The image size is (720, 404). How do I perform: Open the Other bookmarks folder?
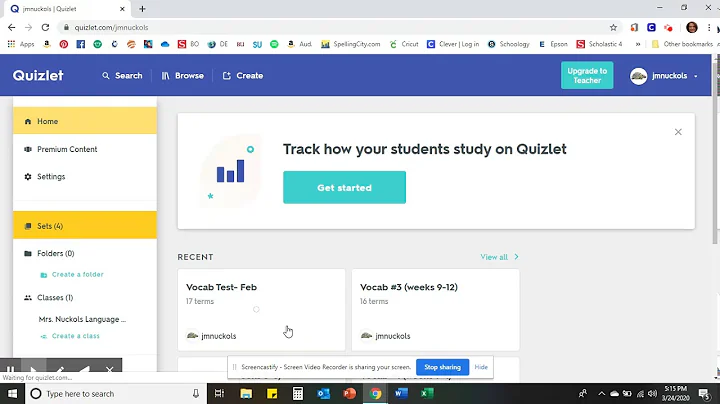(x=682, y=44)
